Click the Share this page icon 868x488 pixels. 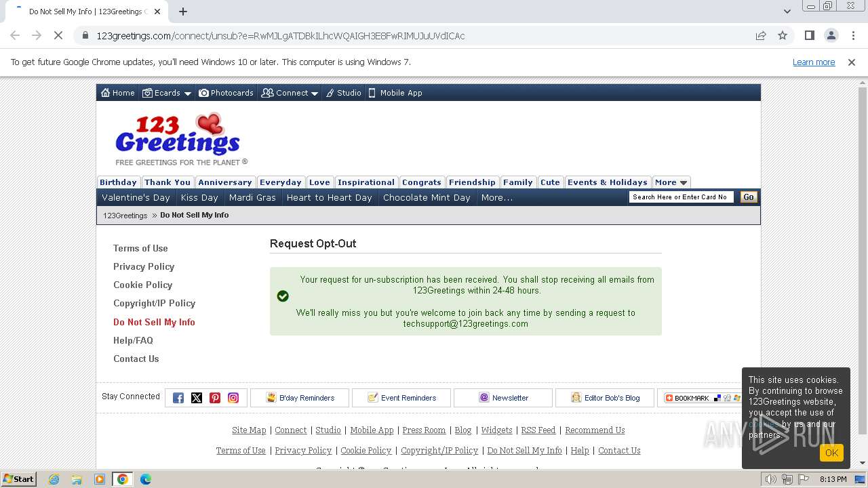[x=761, y=35]
